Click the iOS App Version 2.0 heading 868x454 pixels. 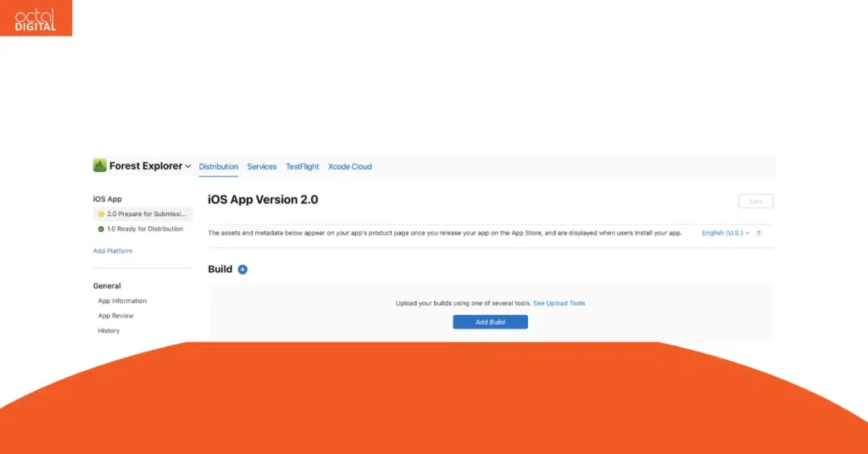263,200
